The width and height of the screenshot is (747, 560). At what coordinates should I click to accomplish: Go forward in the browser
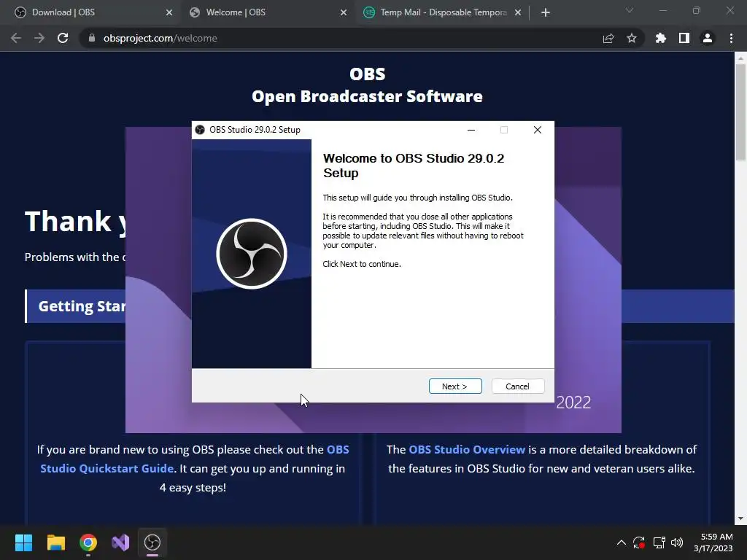tap(39, 38)
